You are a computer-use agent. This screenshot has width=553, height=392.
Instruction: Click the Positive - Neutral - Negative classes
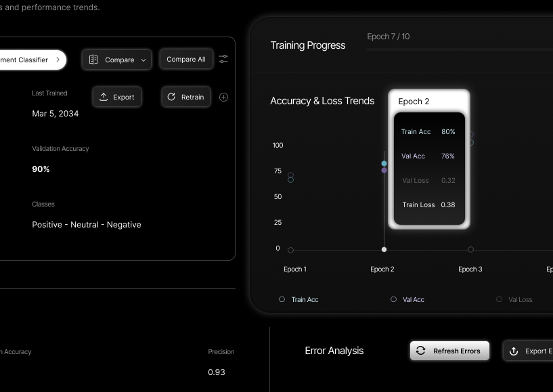(x=87, y=225)
